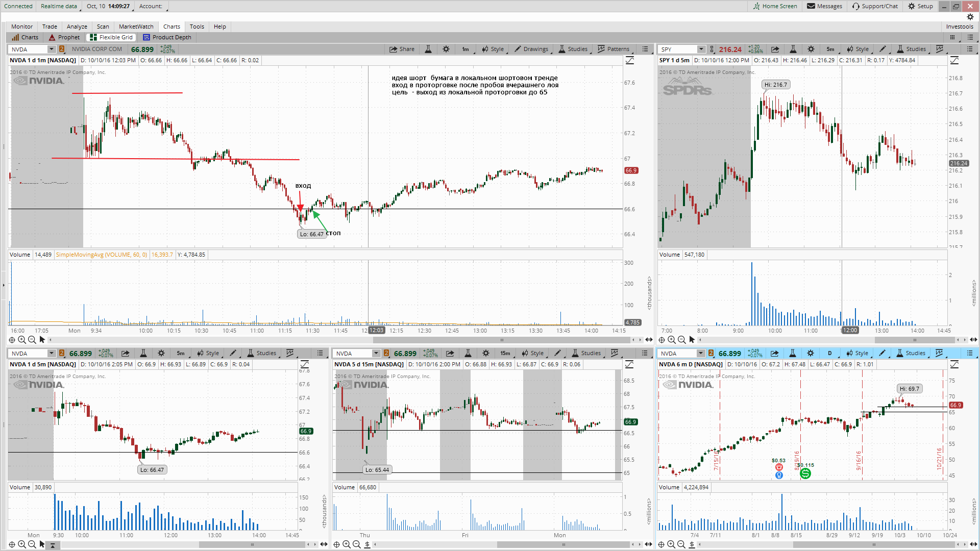Click zoom out magnifier below NVDA 5m chart
The width and height of the screenshot is (980, 551).
point(32,544)
